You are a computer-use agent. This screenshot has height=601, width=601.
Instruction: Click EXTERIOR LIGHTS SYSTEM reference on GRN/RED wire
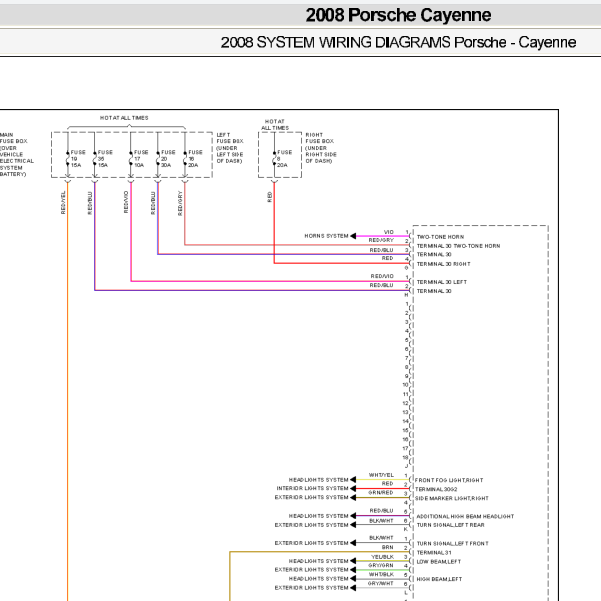[311, 498]
